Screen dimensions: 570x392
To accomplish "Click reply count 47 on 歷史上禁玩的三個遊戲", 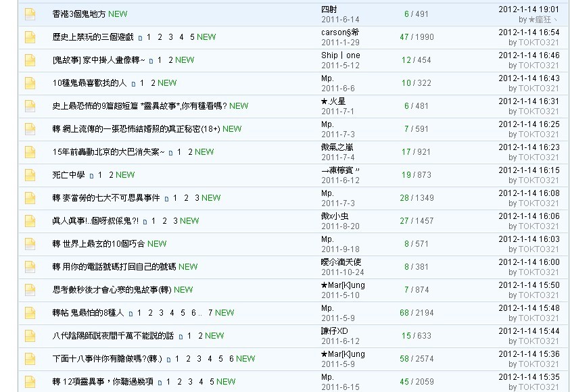I will (404, 37).
